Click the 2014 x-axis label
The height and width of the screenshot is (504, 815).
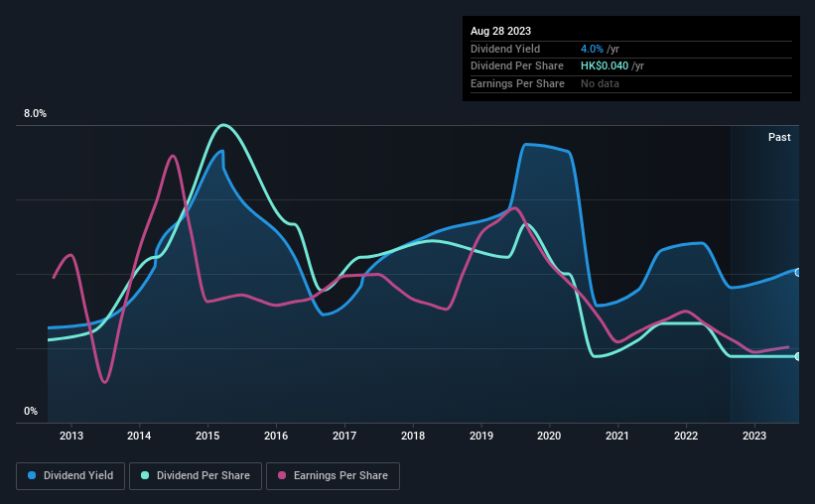pos(139,436)
